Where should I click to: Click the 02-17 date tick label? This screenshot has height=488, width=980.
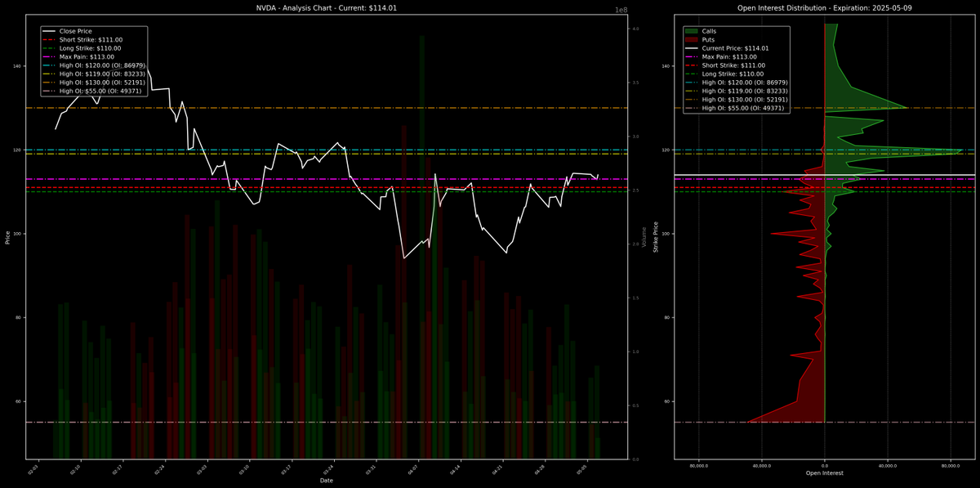(x=118, y=470)
